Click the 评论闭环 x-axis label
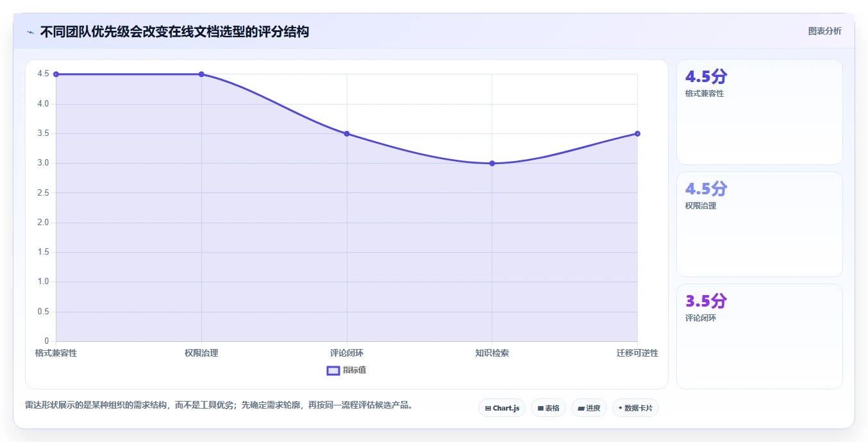This screenshot has height=442, width=868. tap(347, 353)
